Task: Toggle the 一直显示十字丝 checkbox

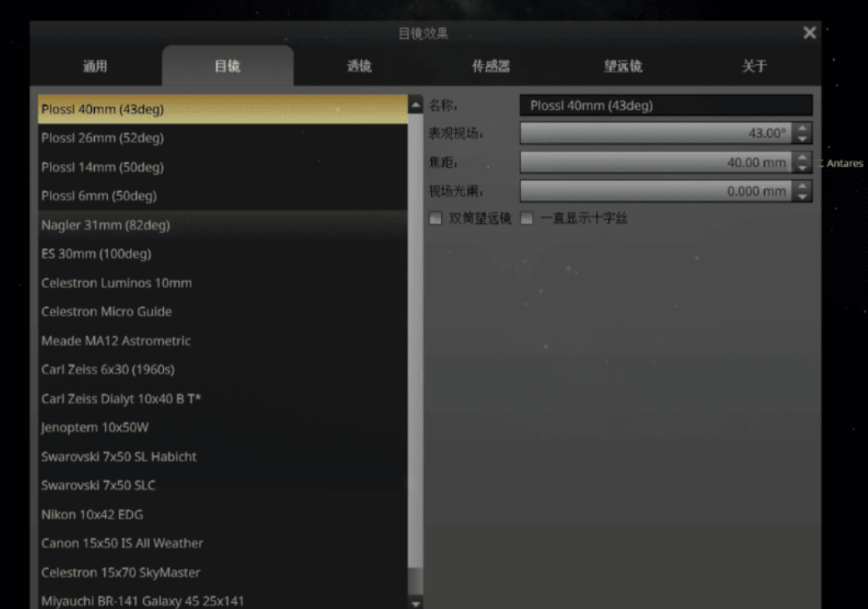Action: (527, 219)
